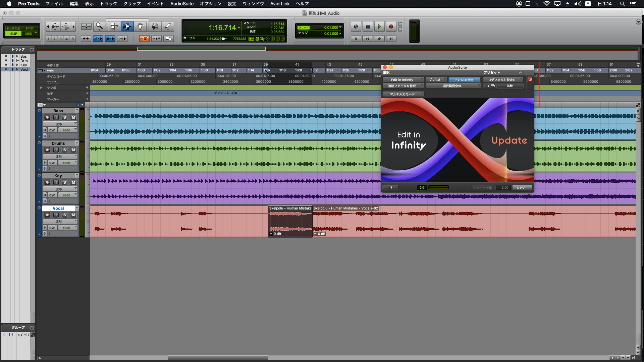
Task: Open the トラック list options menu
Action: 32,50
